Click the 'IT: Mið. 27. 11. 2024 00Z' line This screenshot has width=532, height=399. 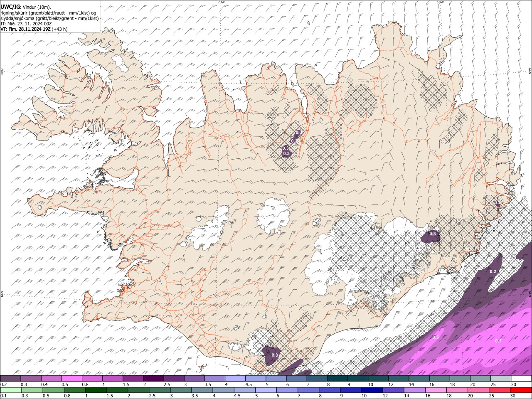click(x=26, y=24)
